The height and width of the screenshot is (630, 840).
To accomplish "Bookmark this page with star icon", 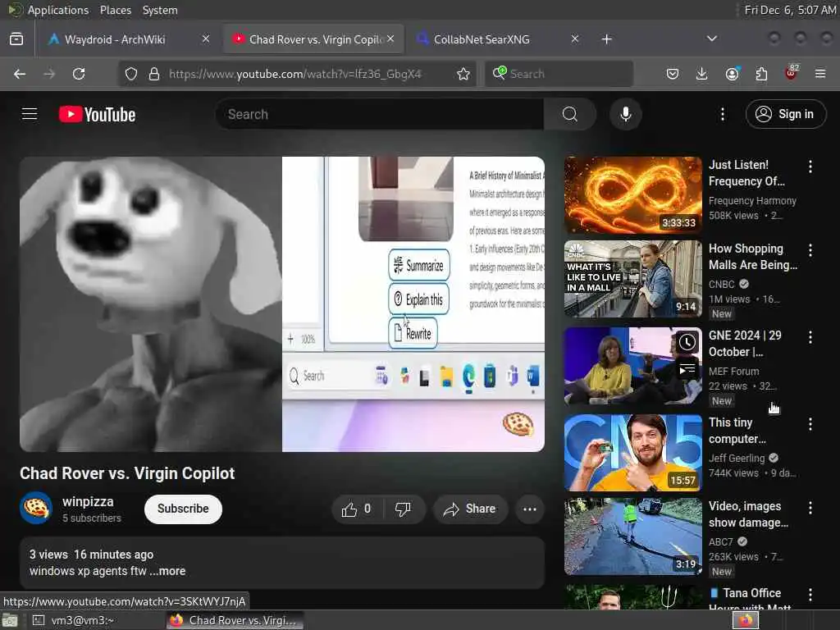I will 463,74.
